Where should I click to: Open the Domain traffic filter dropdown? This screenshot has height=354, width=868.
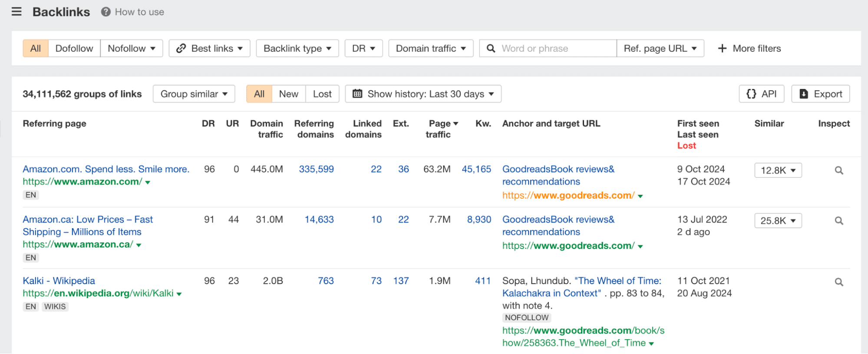431,49
